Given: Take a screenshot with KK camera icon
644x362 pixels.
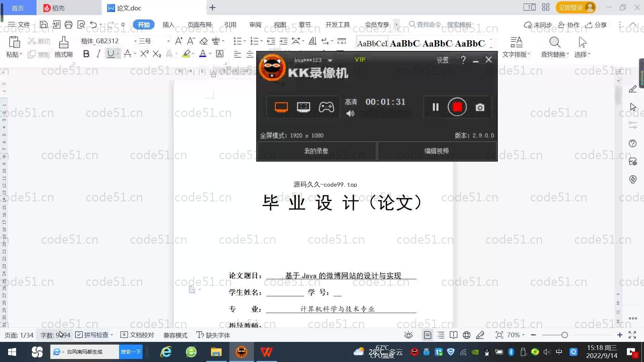Looking at the screenshot, I should click(x=480, y=107).
